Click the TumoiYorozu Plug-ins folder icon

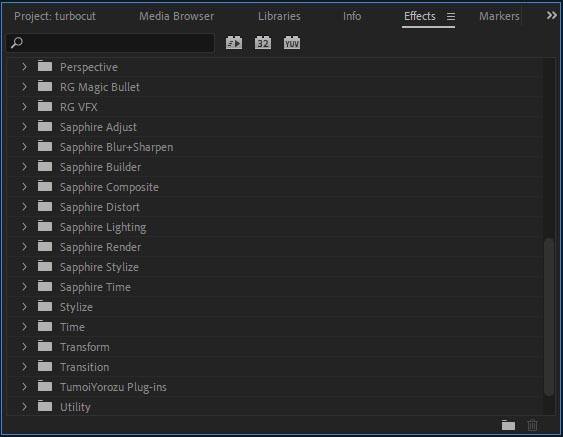pos(45,386)
